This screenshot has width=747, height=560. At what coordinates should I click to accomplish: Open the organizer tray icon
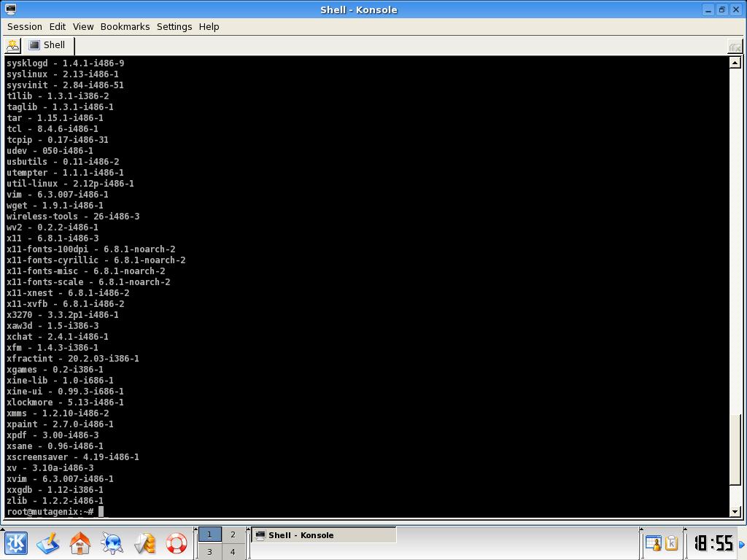click(653, 542)
